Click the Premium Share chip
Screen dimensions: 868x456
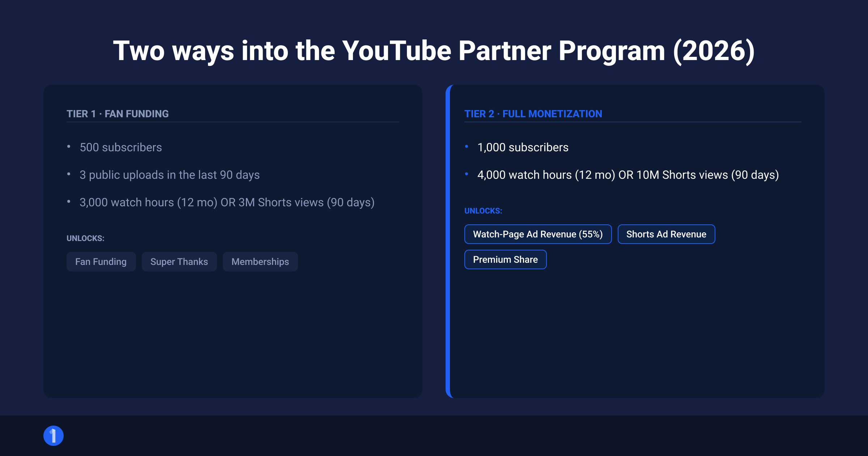coord(505,259)
